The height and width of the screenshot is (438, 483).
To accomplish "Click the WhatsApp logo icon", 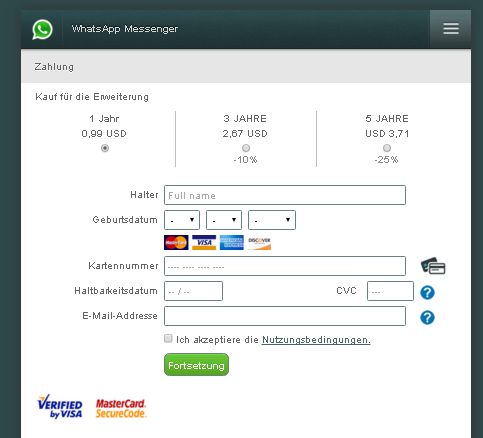I will pos(42,29).
